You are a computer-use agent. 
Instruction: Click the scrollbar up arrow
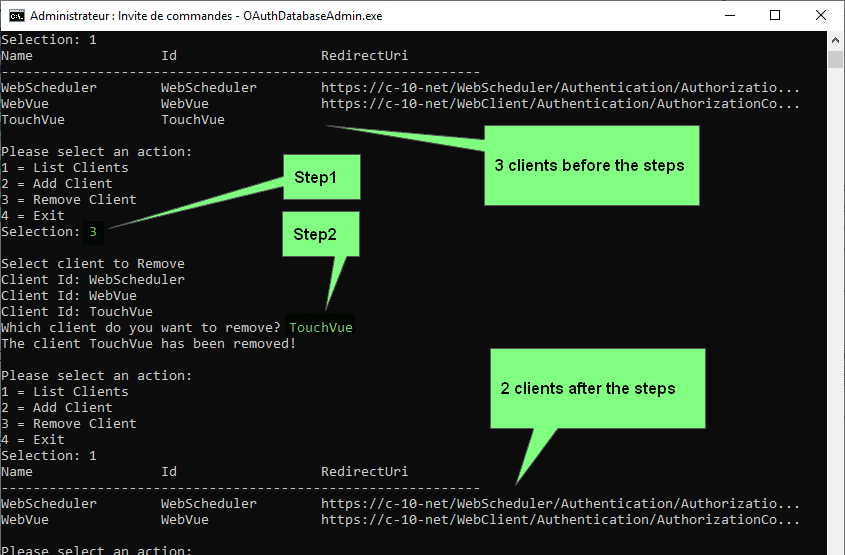pos(836,41)
